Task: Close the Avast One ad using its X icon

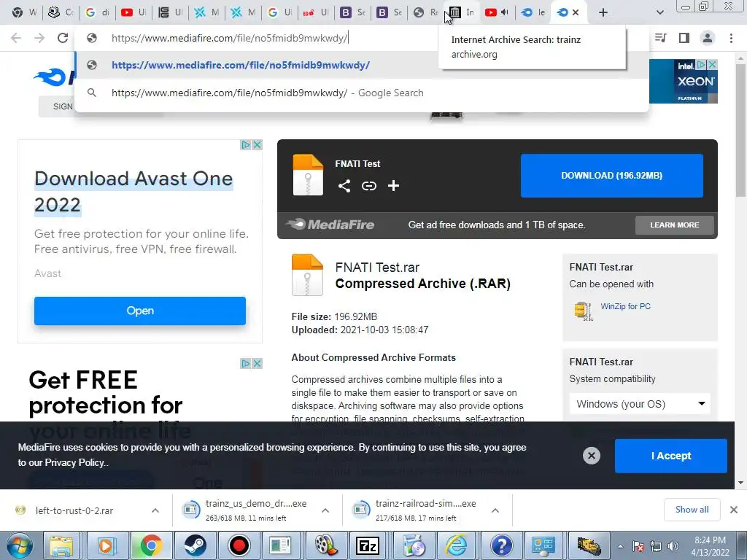Action: [258, 145]
